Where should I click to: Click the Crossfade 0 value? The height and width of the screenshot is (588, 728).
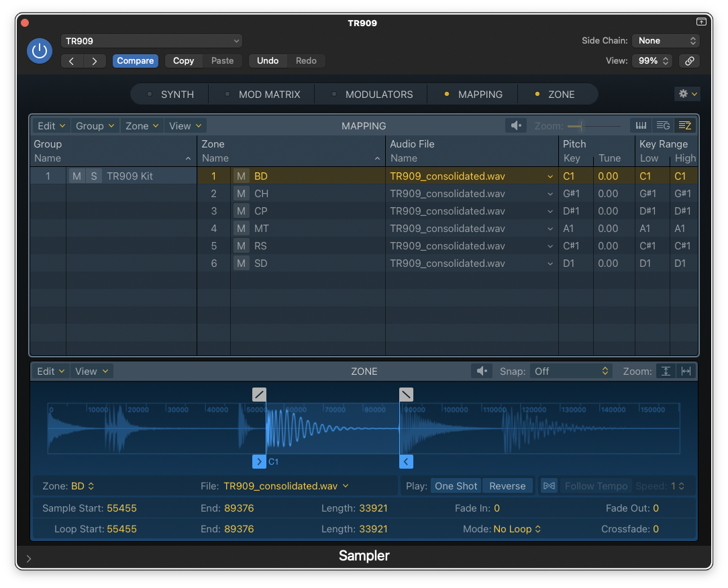coord(656,529)
